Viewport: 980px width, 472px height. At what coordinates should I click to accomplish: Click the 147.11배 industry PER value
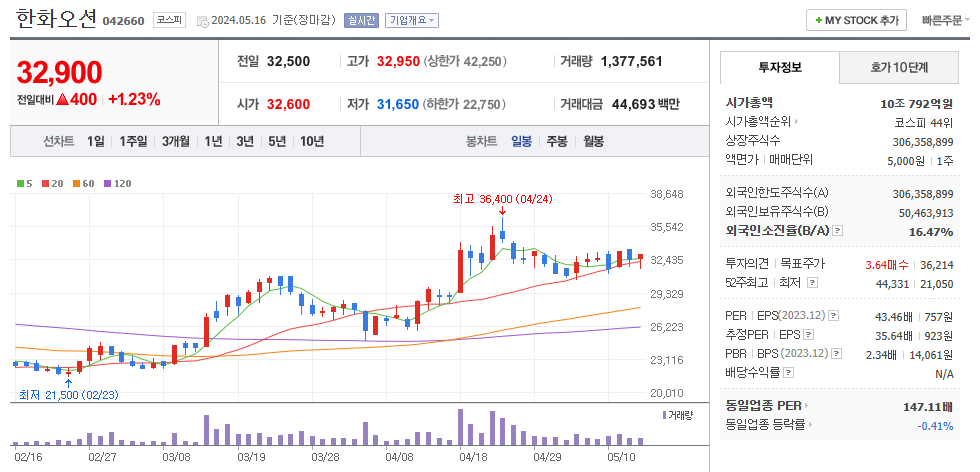coord(928,407)
